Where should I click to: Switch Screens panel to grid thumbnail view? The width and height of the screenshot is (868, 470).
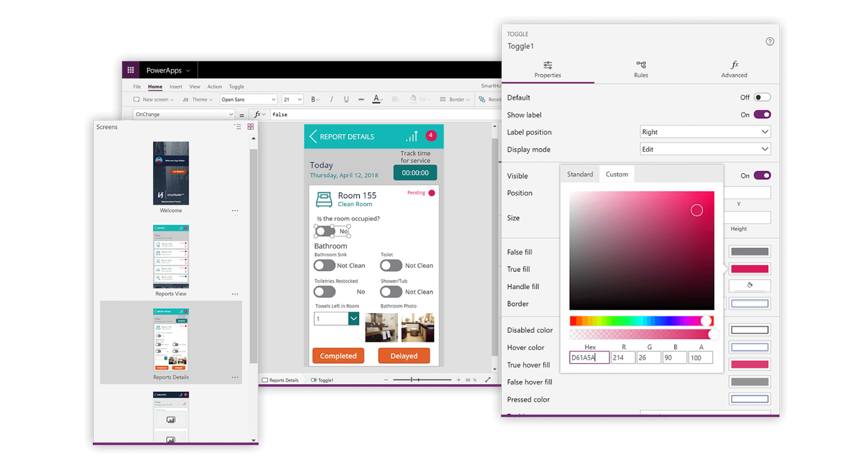tap(250, 127)
